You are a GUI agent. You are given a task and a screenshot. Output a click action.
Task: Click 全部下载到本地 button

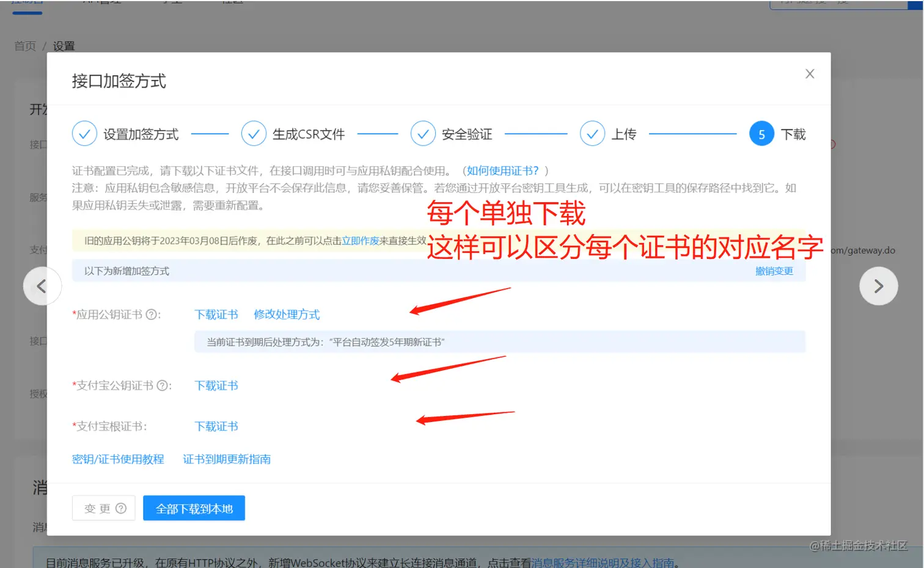tap(194, 508)
